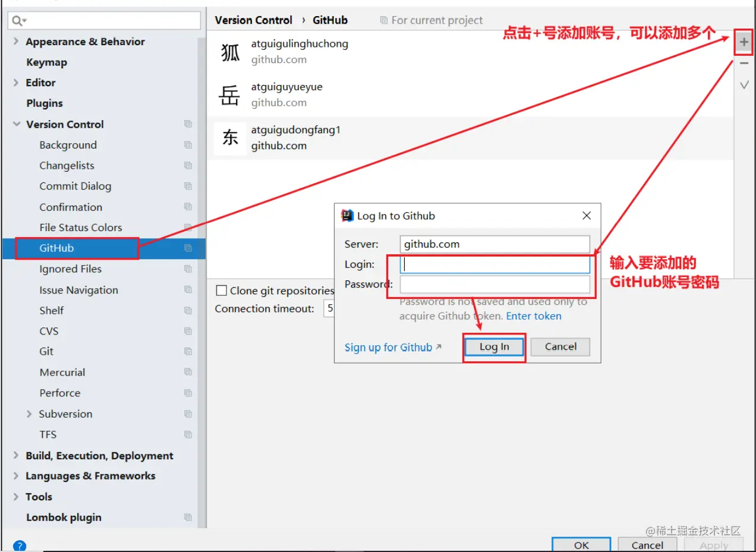Click Log In button in dialog

(494, 347)
